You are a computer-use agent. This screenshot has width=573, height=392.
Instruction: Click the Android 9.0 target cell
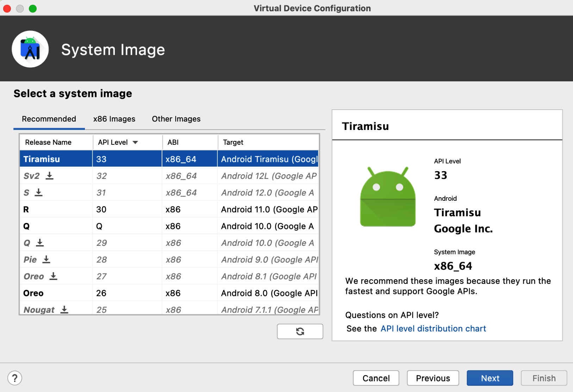268,259
